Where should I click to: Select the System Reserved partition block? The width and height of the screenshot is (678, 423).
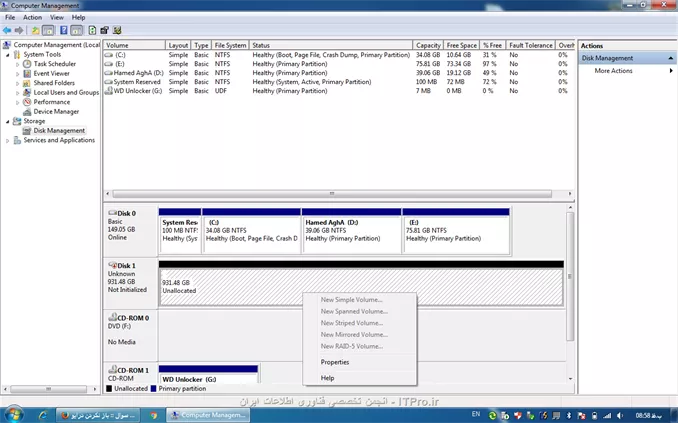[180, 231]
